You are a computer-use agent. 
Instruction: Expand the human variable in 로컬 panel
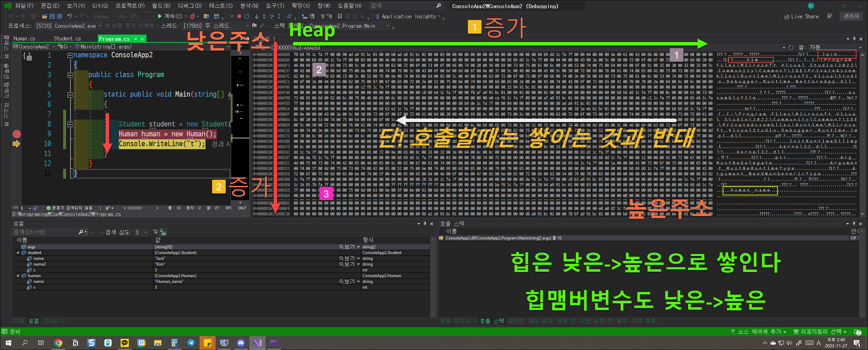[18, 275]
